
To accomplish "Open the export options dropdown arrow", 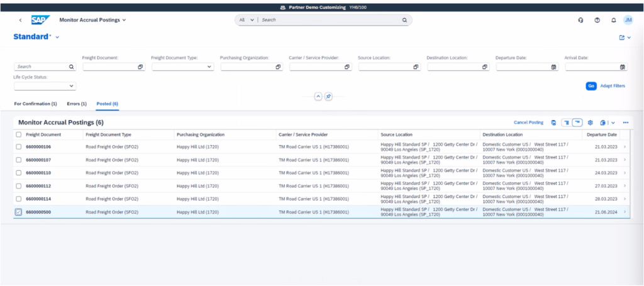I will (x=613, y=123).
